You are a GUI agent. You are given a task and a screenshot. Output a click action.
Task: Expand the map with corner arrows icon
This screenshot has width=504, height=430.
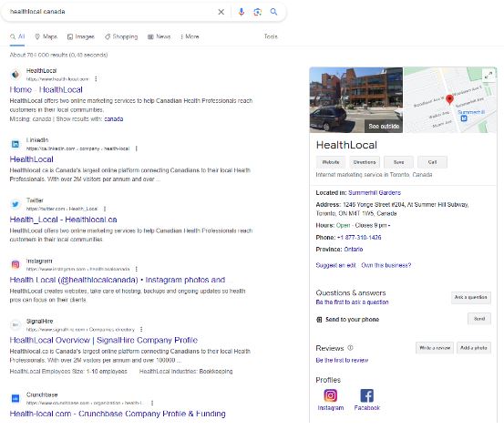click(x=489, y=76)
